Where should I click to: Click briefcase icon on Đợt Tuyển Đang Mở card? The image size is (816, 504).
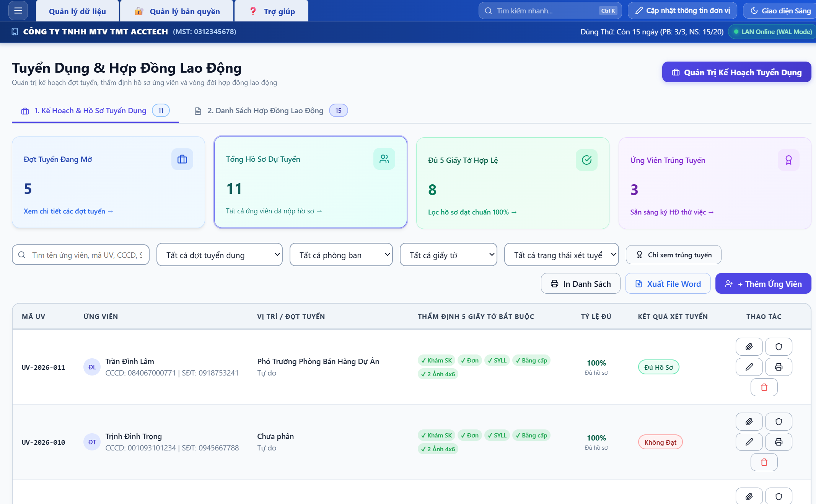(182, 159)
